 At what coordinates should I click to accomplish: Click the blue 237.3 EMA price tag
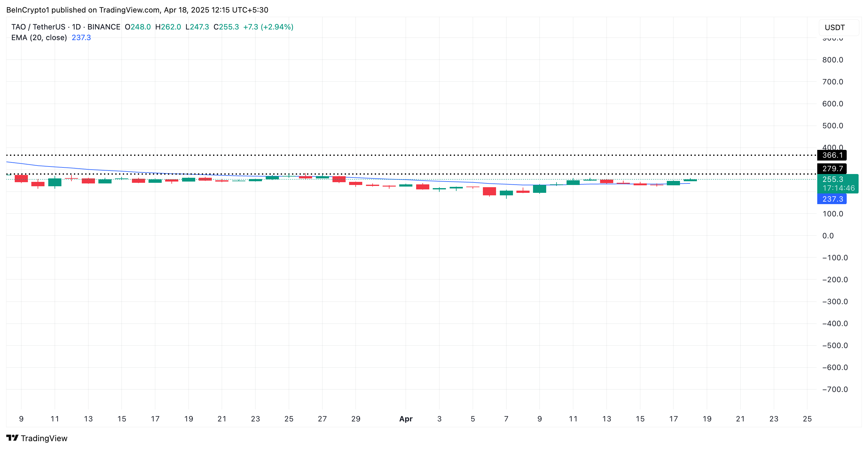point(832,199)
